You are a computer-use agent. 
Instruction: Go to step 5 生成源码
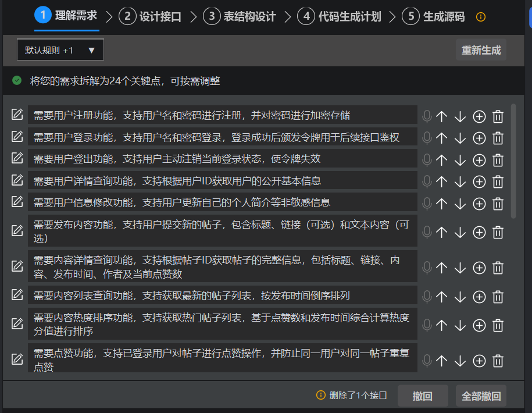tap(433, 16)
